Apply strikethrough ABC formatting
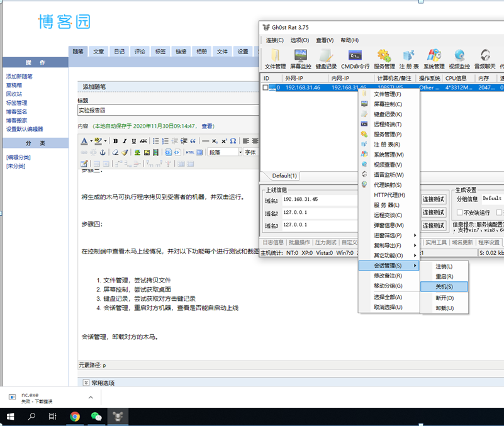This screenshot has width=504, height=426. click(x=143, y=141)
